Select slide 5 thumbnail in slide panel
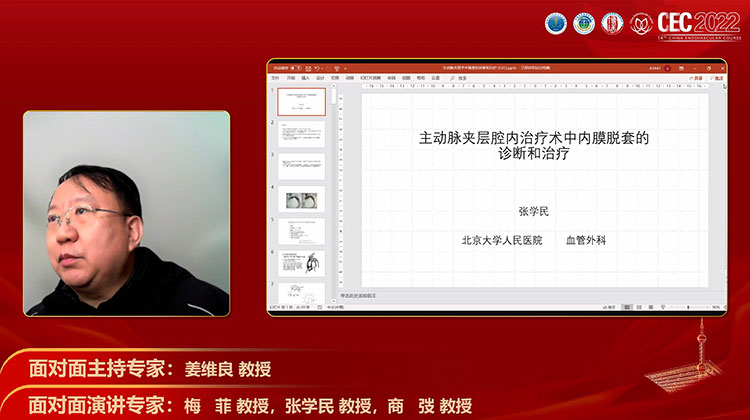Viewport: 750px width, 420px height. (x=301, y=232)
